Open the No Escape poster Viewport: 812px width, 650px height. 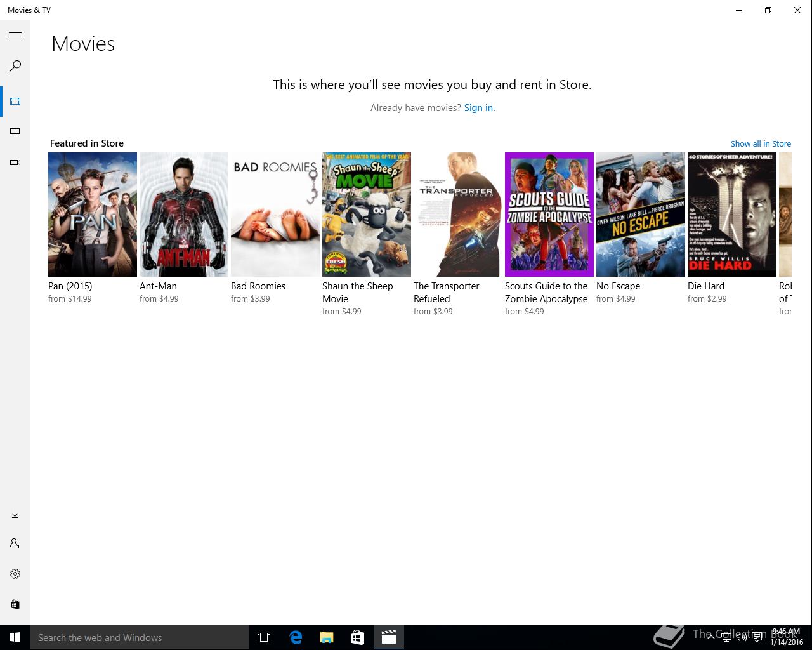click(x=641, y=215)
